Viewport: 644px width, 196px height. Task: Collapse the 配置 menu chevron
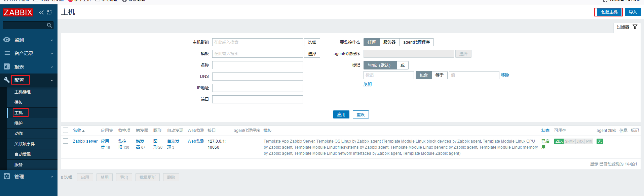click(52, 81)
